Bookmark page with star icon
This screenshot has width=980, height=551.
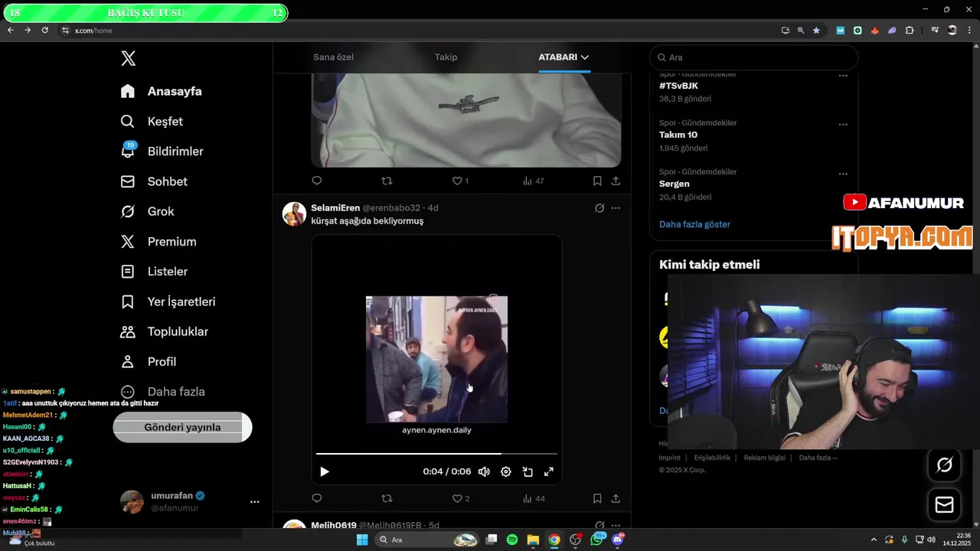pyautogui.click(x=816, y=31)
